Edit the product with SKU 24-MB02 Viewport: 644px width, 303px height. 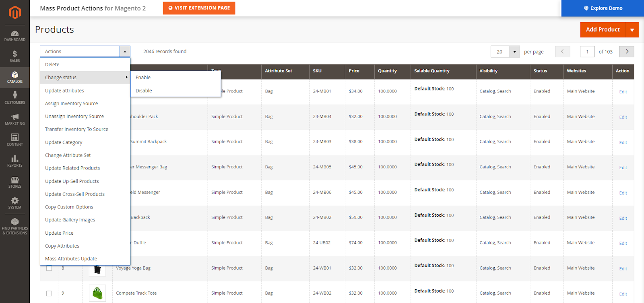[x=623, y=218]
